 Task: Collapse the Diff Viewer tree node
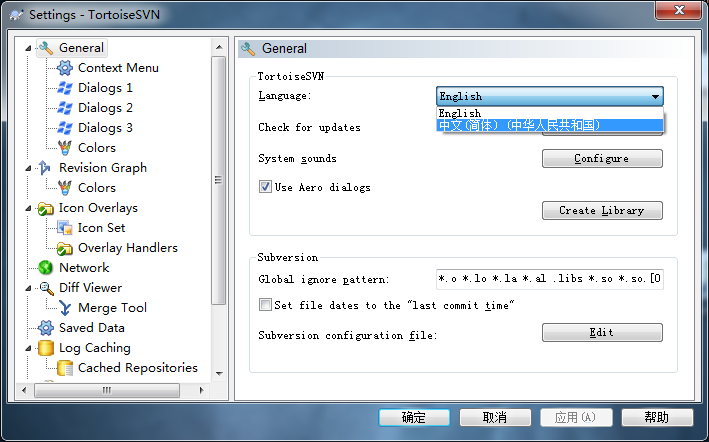point(28,288)
